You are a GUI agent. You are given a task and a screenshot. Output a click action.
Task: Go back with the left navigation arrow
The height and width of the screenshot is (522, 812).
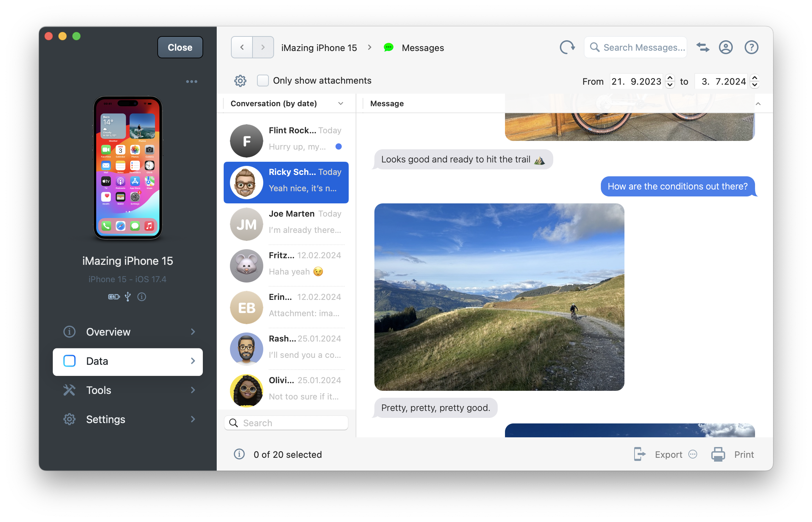242,47
